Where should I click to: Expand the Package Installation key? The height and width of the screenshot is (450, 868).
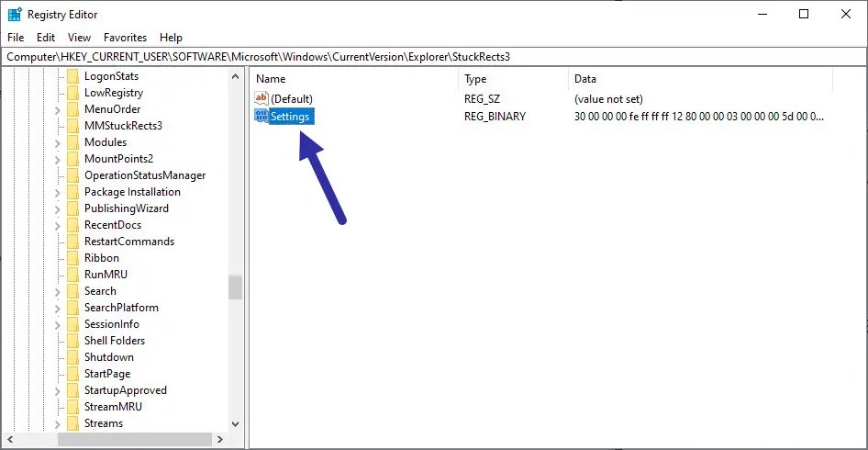[x=58, y=192]
